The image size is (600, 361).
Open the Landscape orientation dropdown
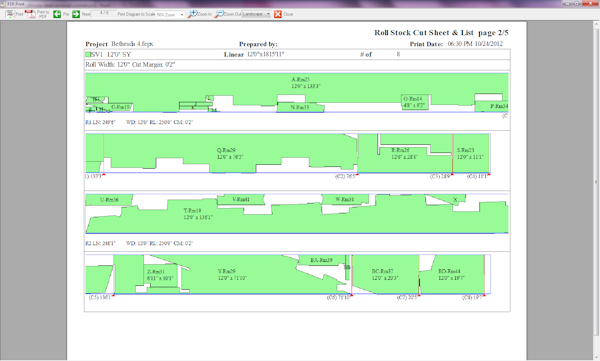256,14
